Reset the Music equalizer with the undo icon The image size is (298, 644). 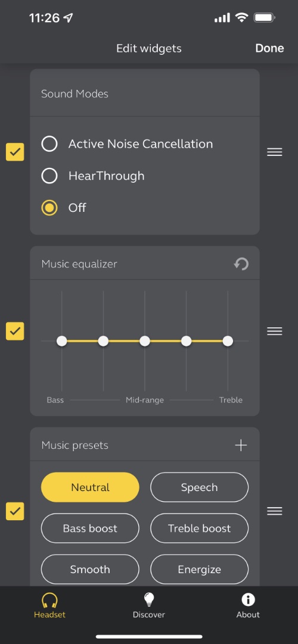coord(241,264)
